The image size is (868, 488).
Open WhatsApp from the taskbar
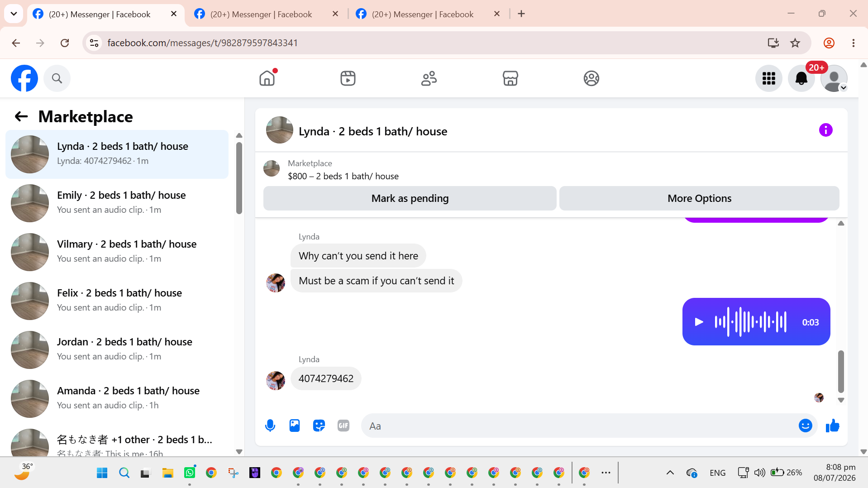[189, 473]
